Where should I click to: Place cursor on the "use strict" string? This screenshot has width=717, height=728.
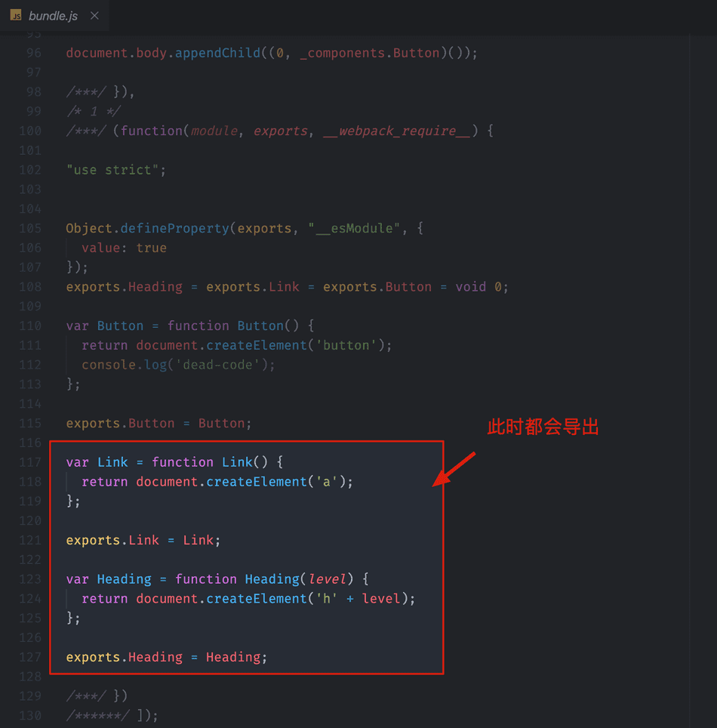click(x=113, y=170)
